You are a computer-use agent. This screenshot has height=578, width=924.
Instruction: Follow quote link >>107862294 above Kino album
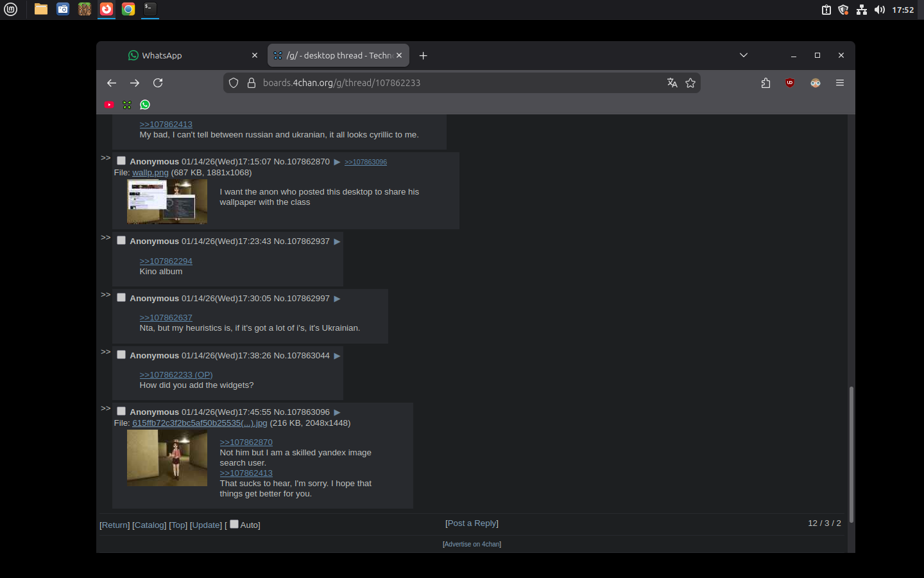[166, 261]
